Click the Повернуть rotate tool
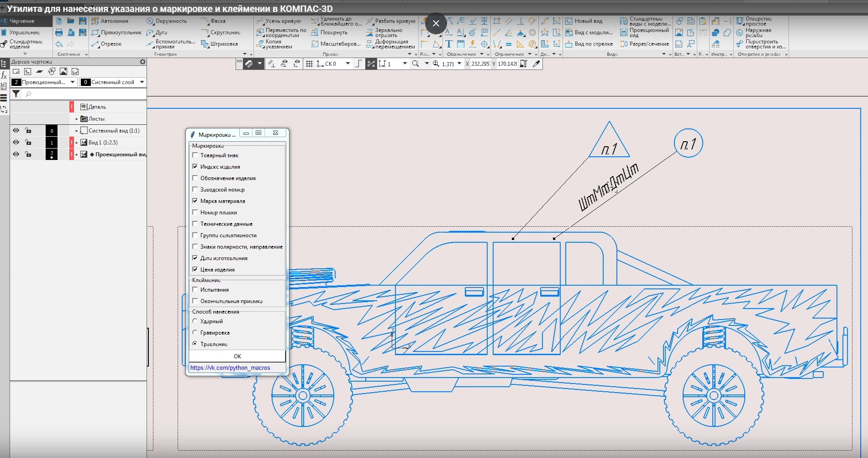The height and width of the screenshot is (458, 868). click(x=329, y=32)
